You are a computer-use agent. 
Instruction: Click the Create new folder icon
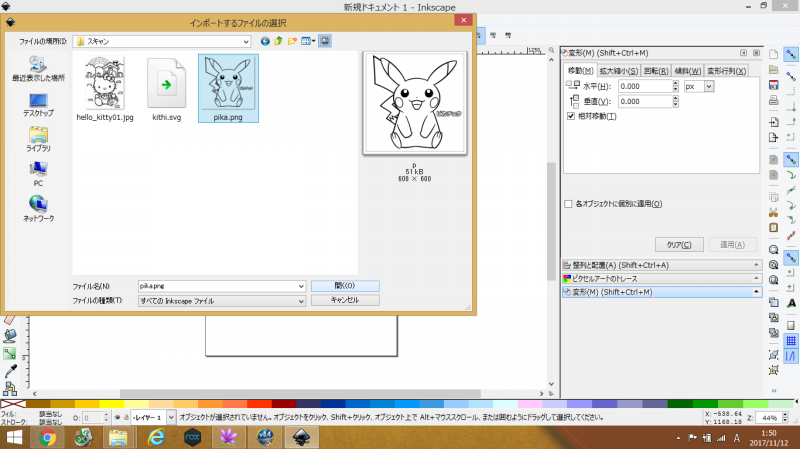pyautogui.click(x=292, y=41)
